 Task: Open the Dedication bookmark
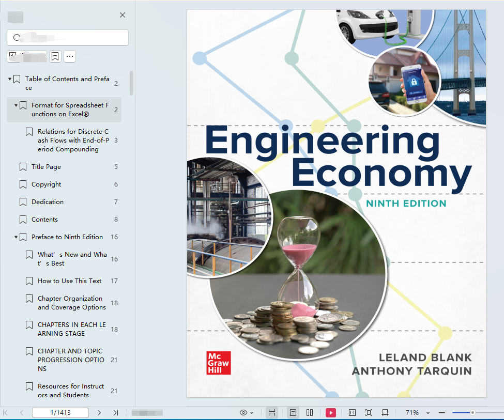click(48, 202)
